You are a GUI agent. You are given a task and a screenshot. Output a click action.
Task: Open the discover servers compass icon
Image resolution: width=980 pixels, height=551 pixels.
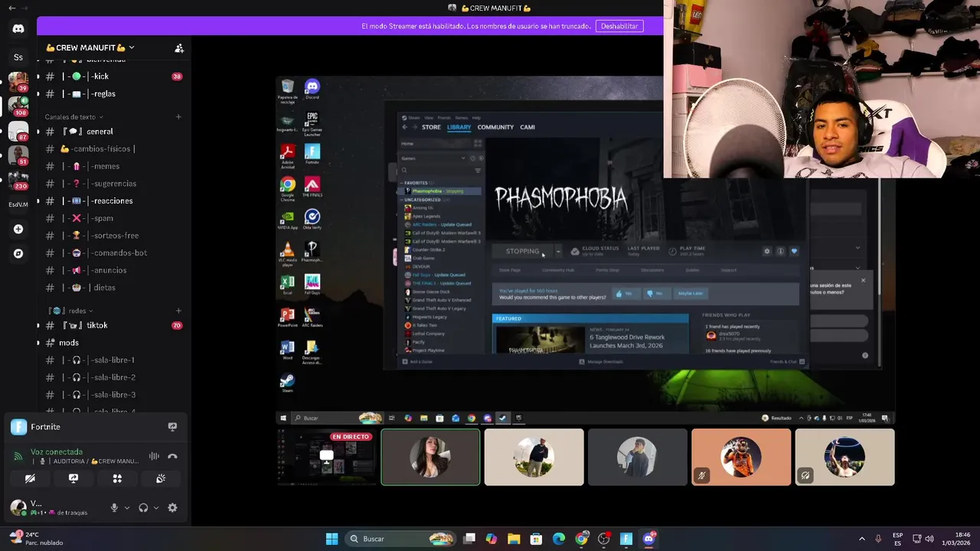(18, 253)
